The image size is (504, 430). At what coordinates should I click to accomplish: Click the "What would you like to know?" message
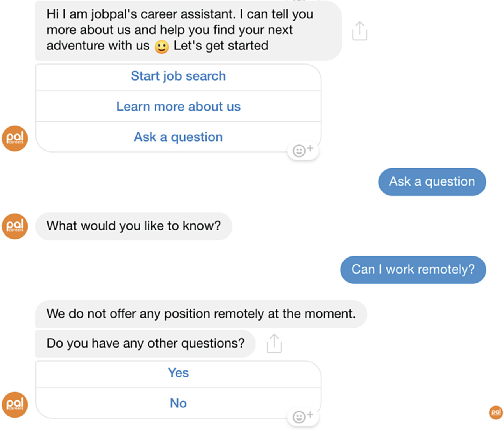click(133, 226)
